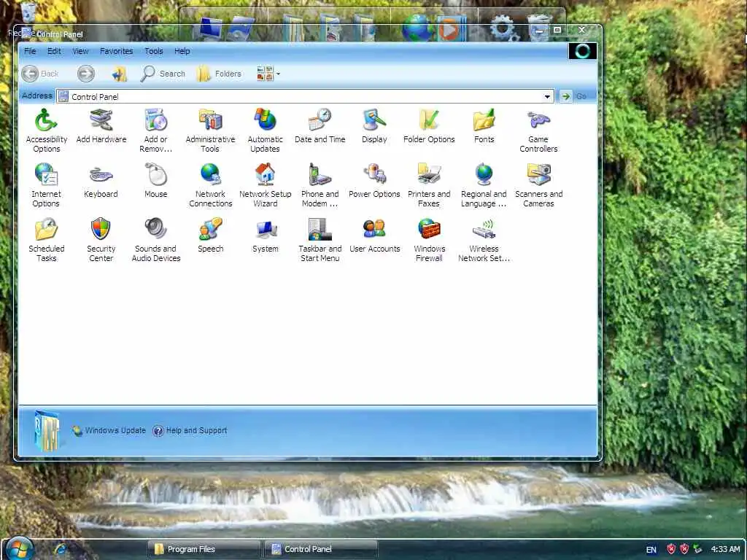This screenshot has width=747, height=560.
Task: Open the Favorites menu
Action: [x=116, y=51]
